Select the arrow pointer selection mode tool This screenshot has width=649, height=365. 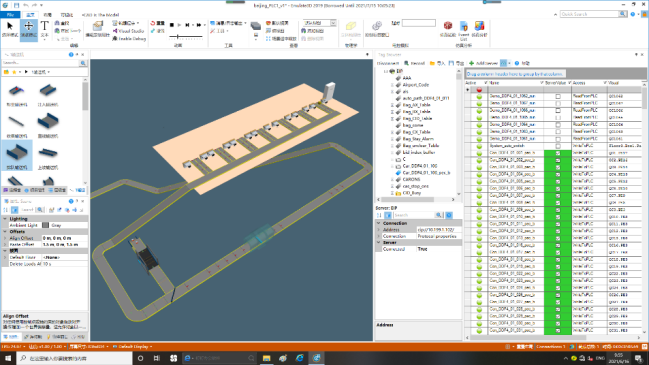[x=10, y=29]
